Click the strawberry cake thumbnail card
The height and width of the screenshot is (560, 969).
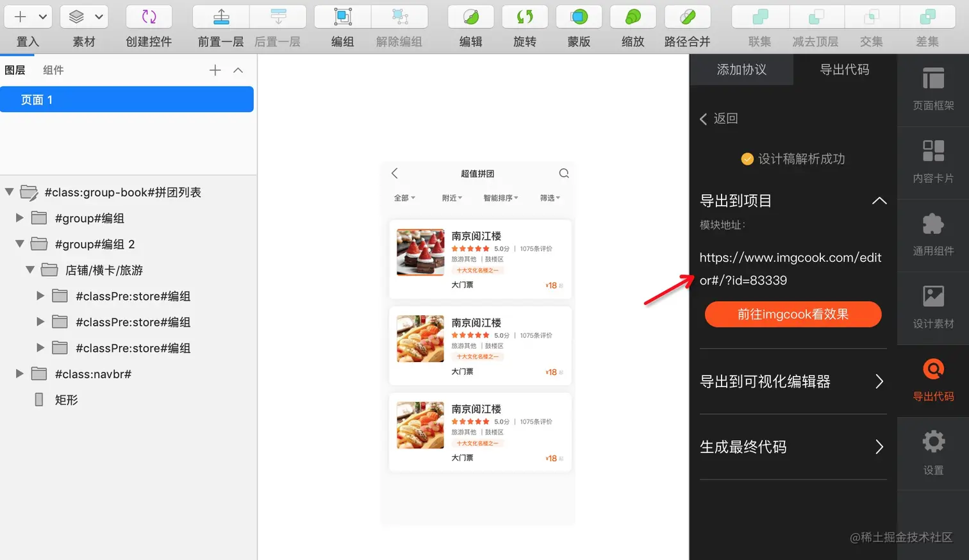tap(420, 252)
